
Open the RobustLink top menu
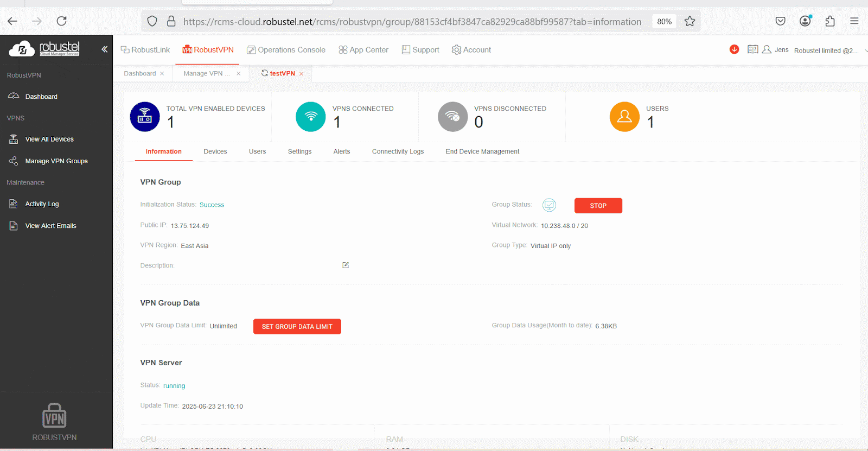[x=145, y=50]
